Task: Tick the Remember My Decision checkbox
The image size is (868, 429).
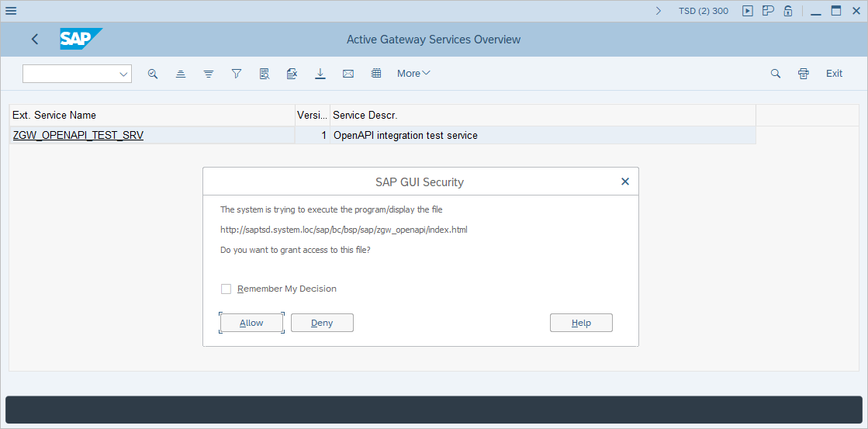Action: [x=226, y=289]
